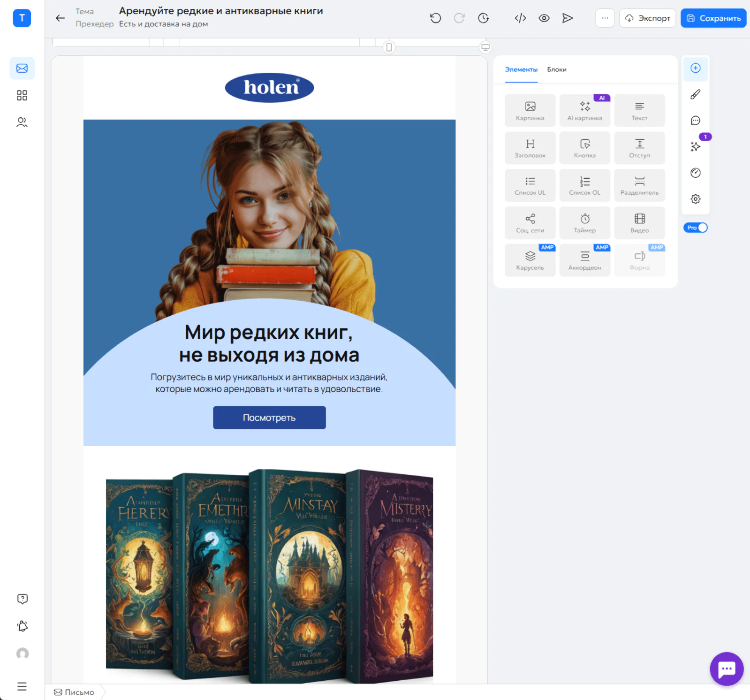This screenshot has width=750, height=700.
Task: Open user profile avatar in sidebar
Action: pyautogui.click(x=22, y=654)
